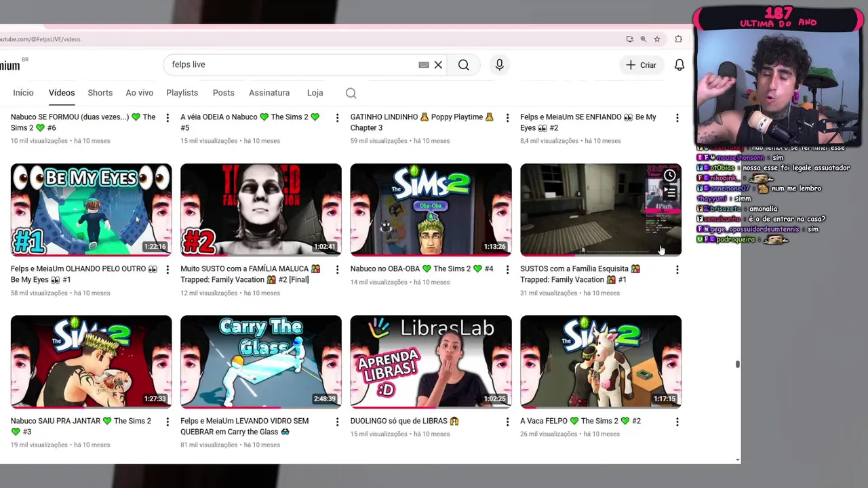Play The Sims 2 1:27:33 thumbnail
The height and width of the screenshot is (488, 868).
pos(91,361)
